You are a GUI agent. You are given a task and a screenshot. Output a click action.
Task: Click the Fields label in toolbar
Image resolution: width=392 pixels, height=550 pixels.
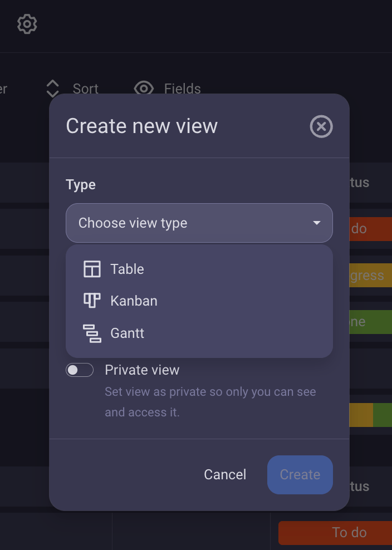[183, 89]
